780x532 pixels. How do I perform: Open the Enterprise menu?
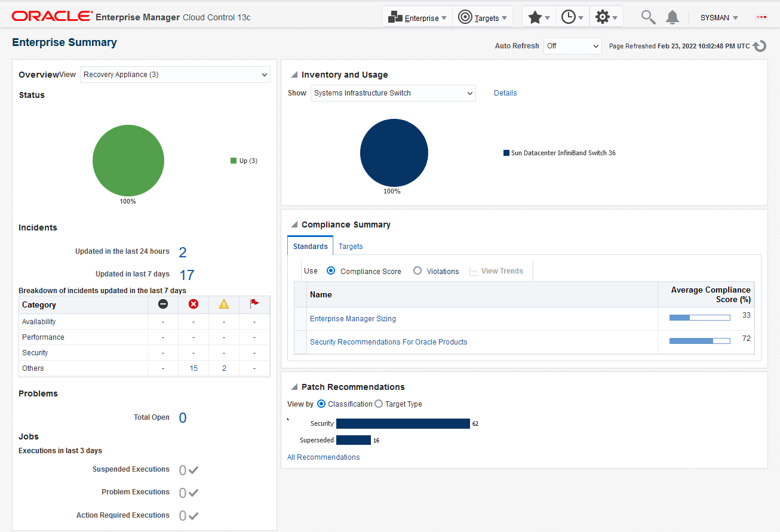tap(417, 18)
